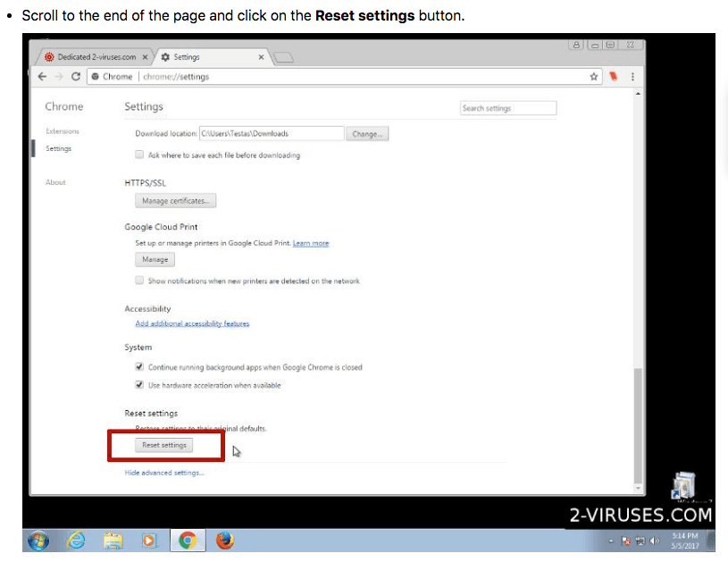Viewport: 728px width, 562px height.
Task: Click the Manage certificates... button
Action: (x=175, y=201)
